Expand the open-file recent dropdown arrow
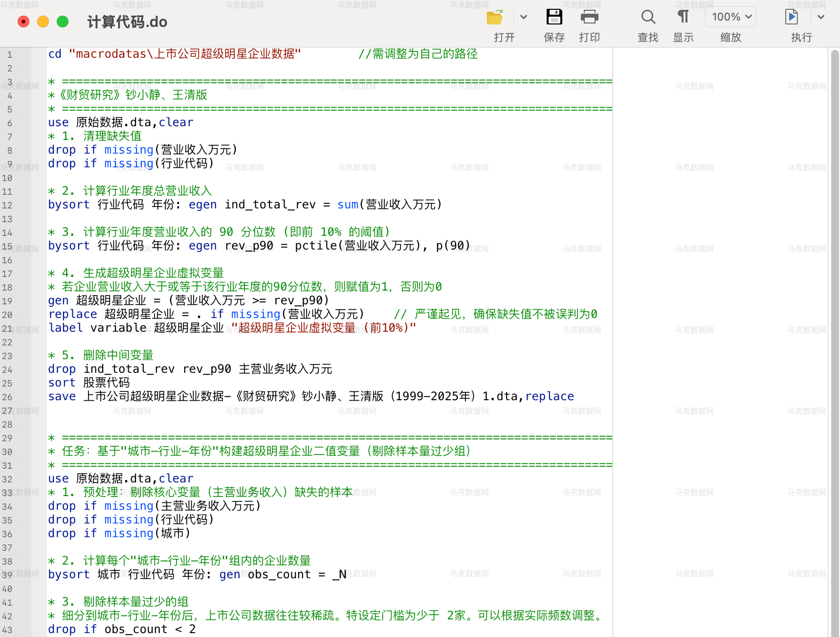The image size is (840, 637). point(524,17)
